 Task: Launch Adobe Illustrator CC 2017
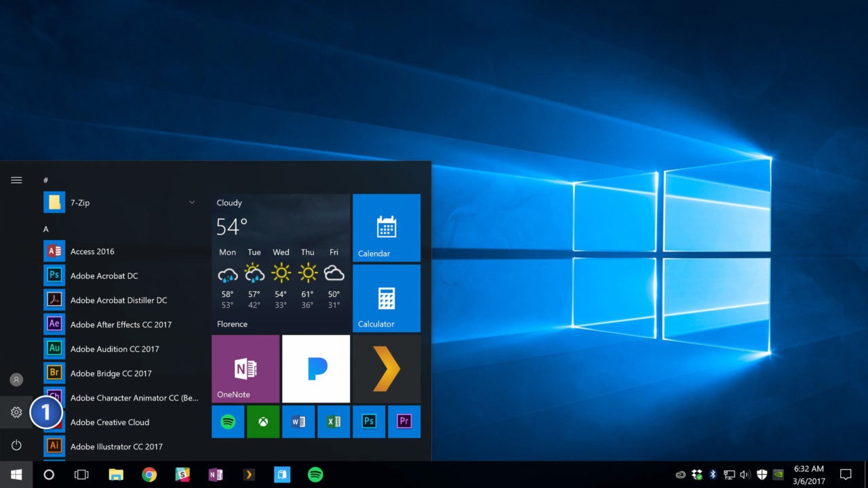tap(122, 447)
